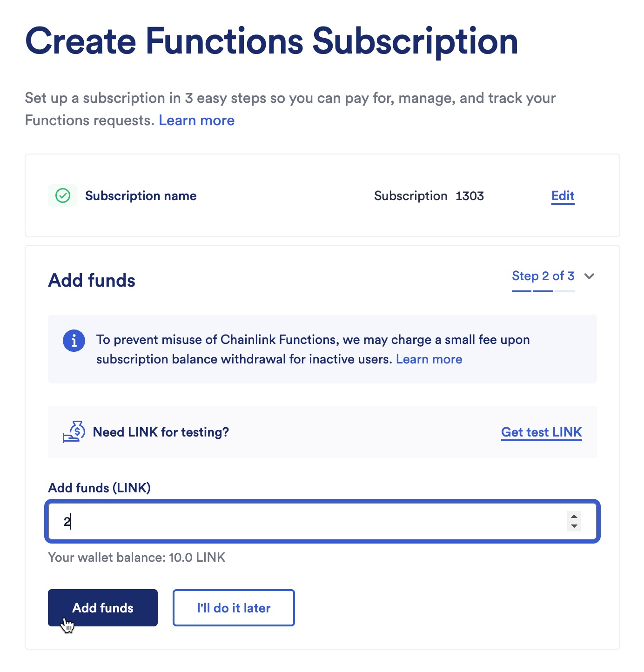Click the Add funds section heading
Screen dimensions: 644x672
[x=91, y=280]
